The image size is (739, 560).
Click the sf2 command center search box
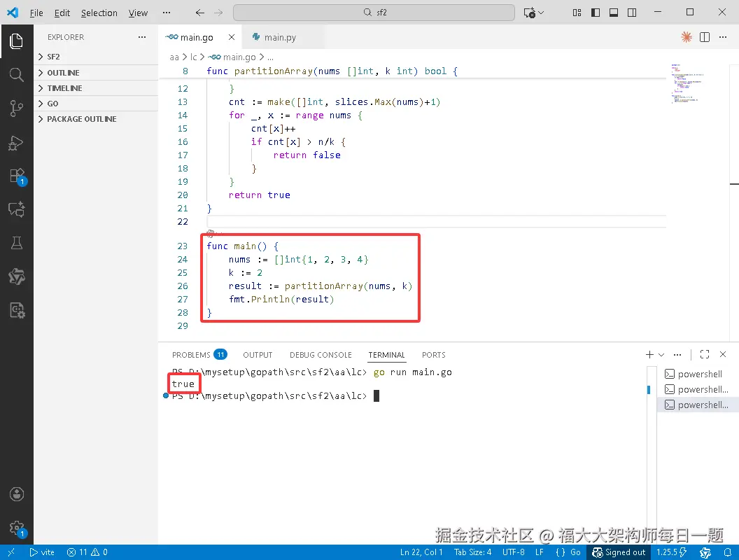374,13
